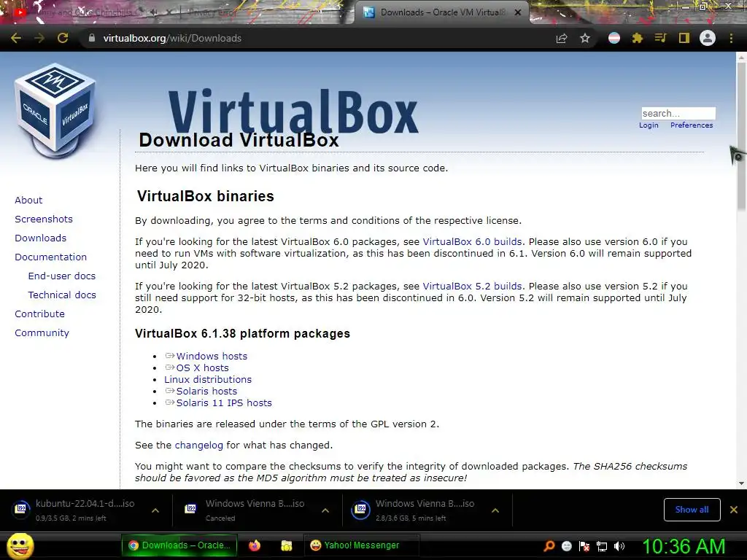Click the striped round extension icon
The height and width of the screenshot is (560, 747).
pos(614,38)
